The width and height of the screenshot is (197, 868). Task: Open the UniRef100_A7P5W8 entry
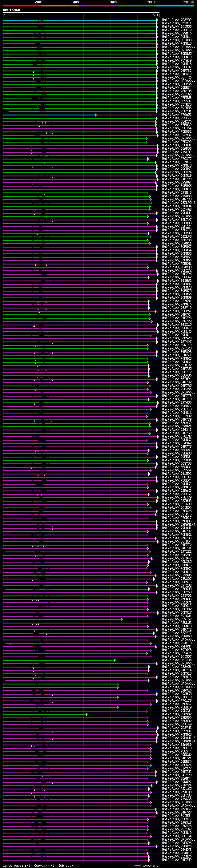pos(176,98)
